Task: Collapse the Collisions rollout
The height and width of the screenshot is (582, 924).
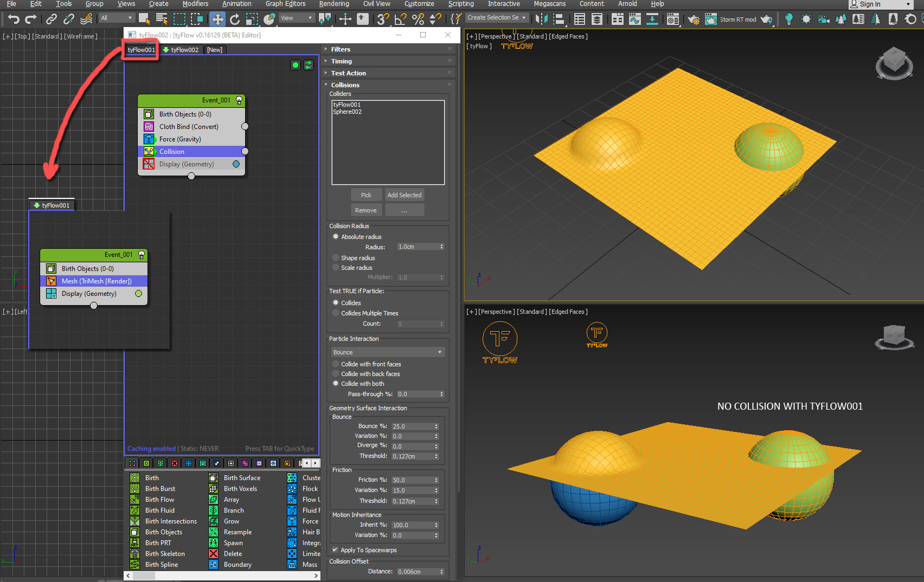Action: point(388,85)
